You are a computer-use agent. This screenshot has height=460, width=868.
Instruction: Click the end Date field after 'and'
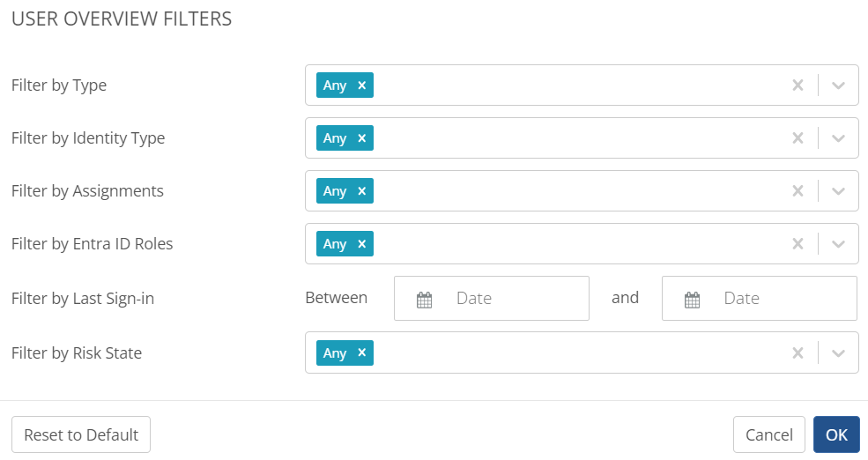[x=760, y=299]
